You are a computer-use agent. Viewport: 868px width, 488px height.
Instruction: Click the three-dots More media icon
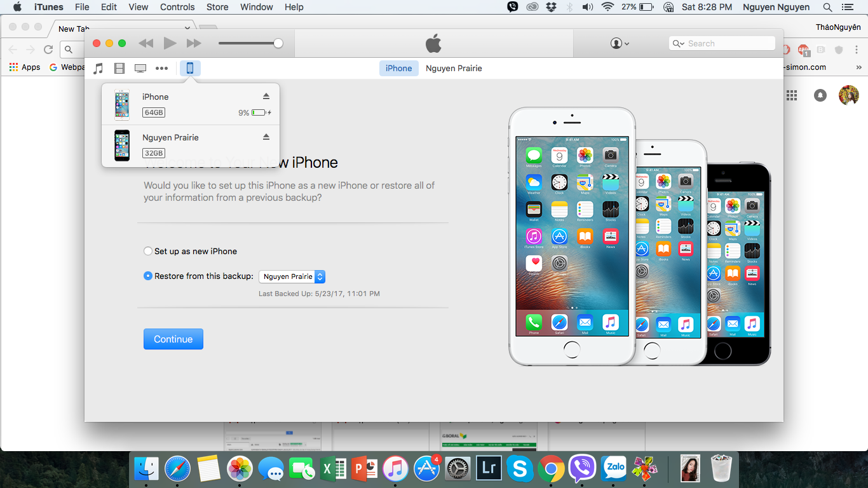click(162, 68)
